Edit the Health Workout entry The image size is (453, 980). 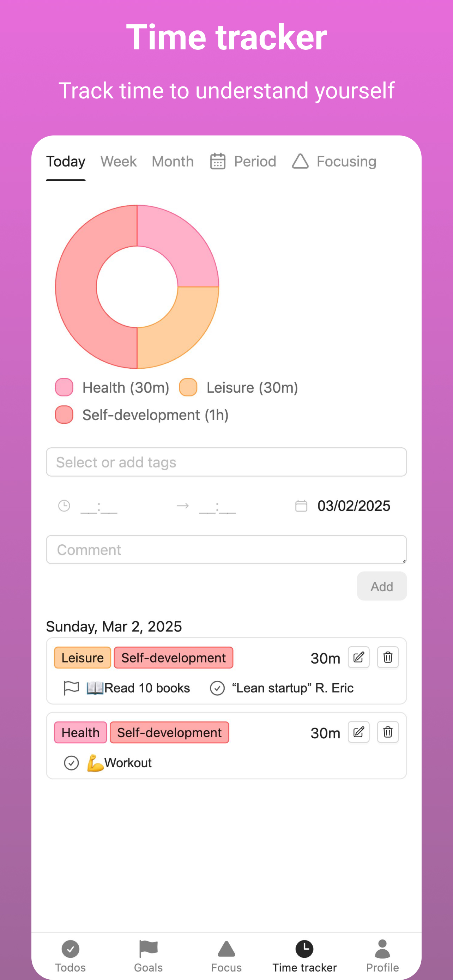click(x=358, y=732)
